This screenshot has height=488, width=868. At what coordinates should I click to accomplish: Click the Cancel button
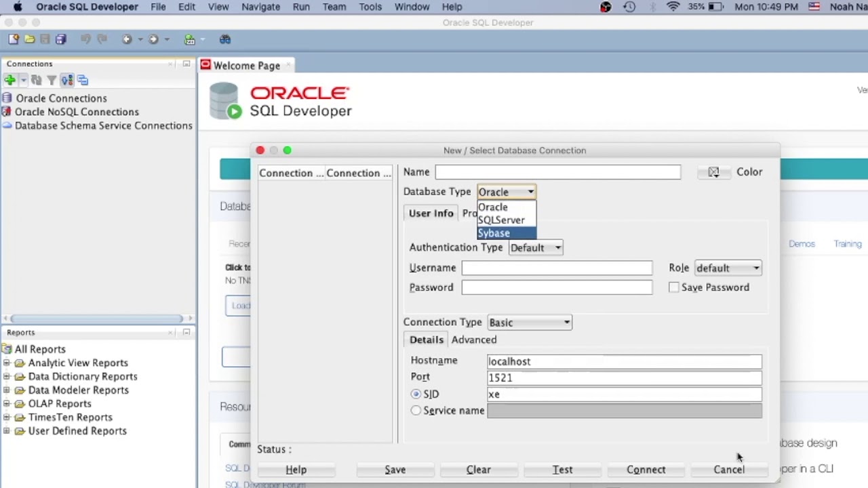coord(729,470)
